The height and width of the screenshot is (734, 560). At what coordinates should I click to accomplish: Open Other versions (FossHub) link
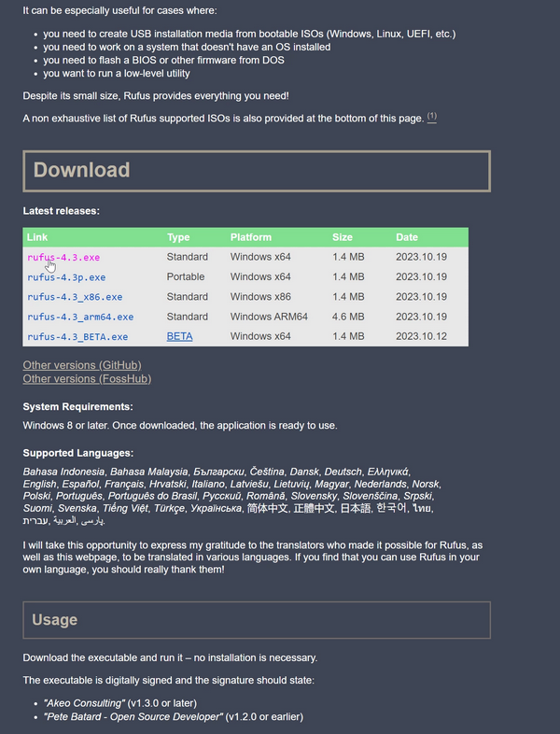87,379
